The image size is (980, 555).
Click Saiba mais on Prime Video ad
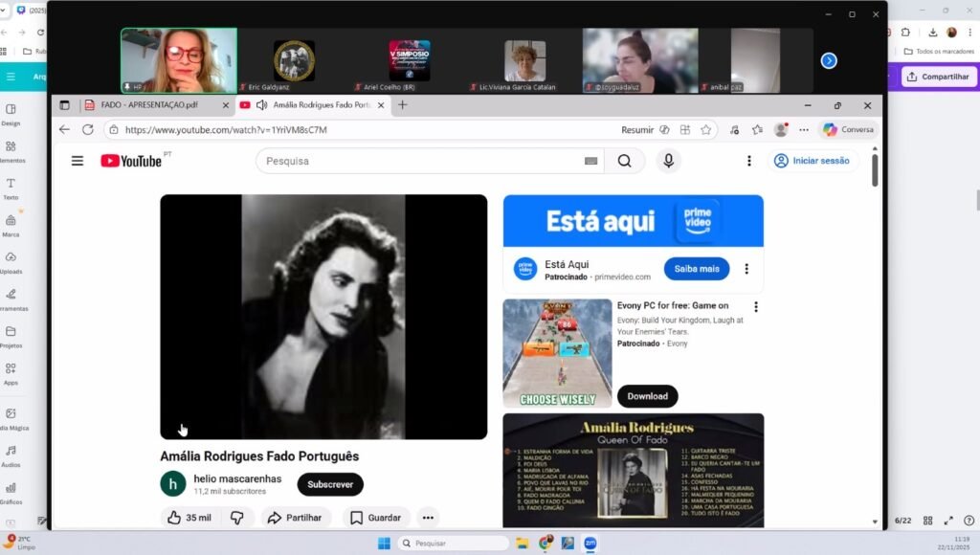point(697,269)
